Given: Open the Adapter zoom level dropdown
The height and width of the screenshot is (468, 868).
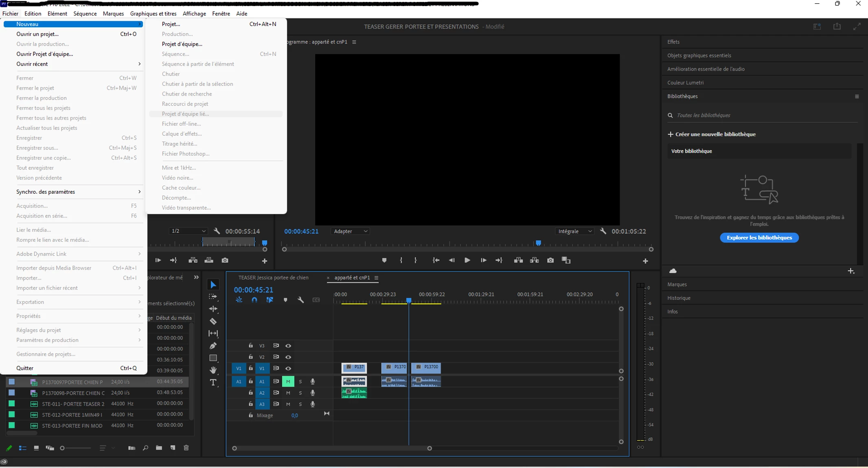Looking at the screenshot, I should pos(350,231).
